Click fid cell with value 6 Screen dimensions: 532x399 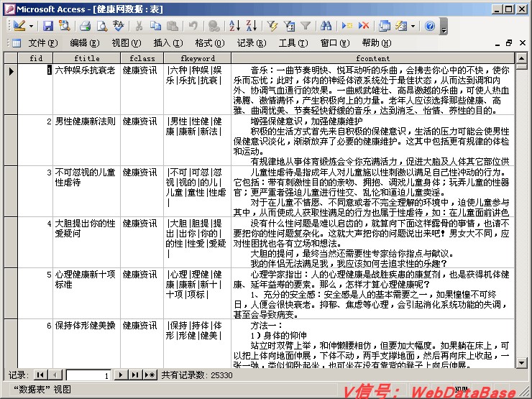pos(35,344)
